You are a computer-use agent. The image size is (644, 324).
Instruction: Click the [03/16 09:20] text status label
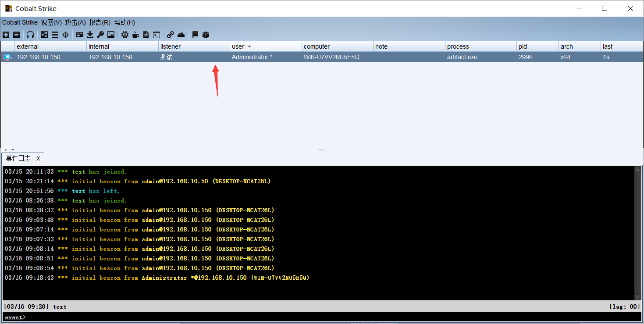[35, 306]
